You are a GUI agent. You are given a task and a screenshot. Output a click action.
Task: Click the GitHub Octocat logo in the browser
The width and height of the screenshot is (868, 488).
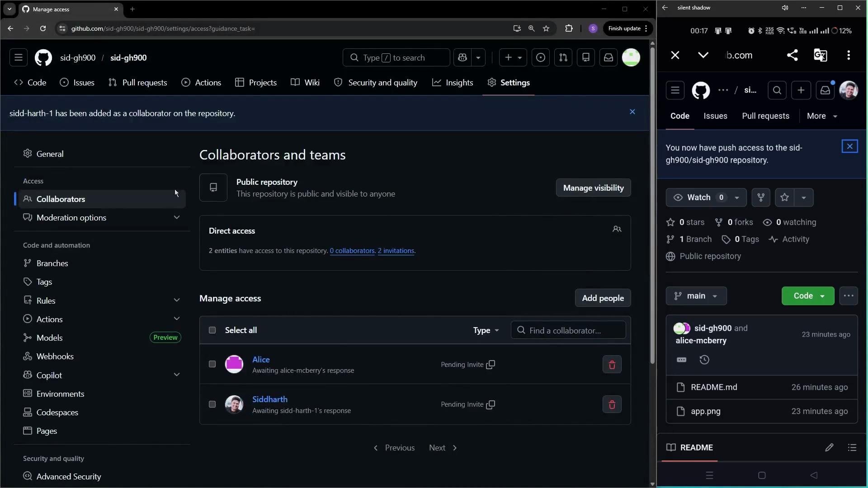click(x=43, y=58)
